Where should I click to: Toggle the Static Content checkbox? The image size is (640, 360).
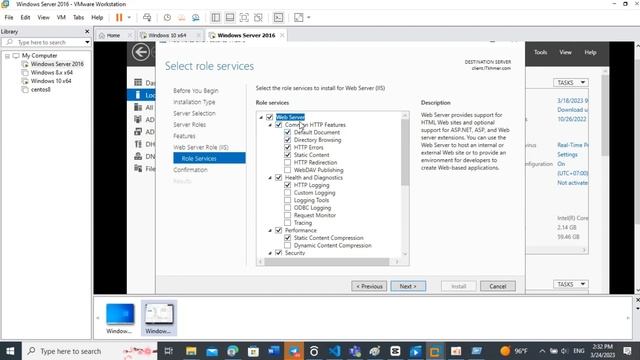point(287,155)
